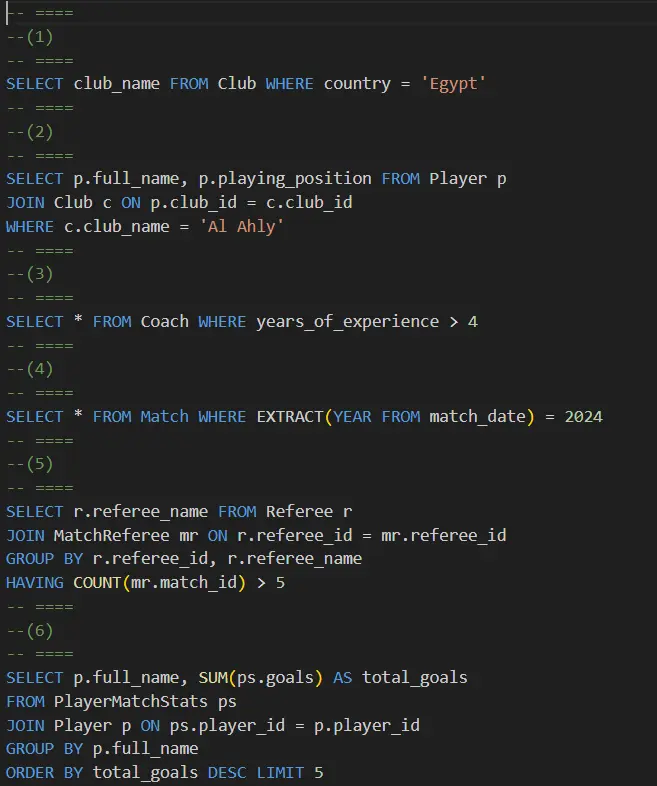Click the 'Egypt' string literal
The width and height of the screenshot is (657, 786).
pos(453,84)
